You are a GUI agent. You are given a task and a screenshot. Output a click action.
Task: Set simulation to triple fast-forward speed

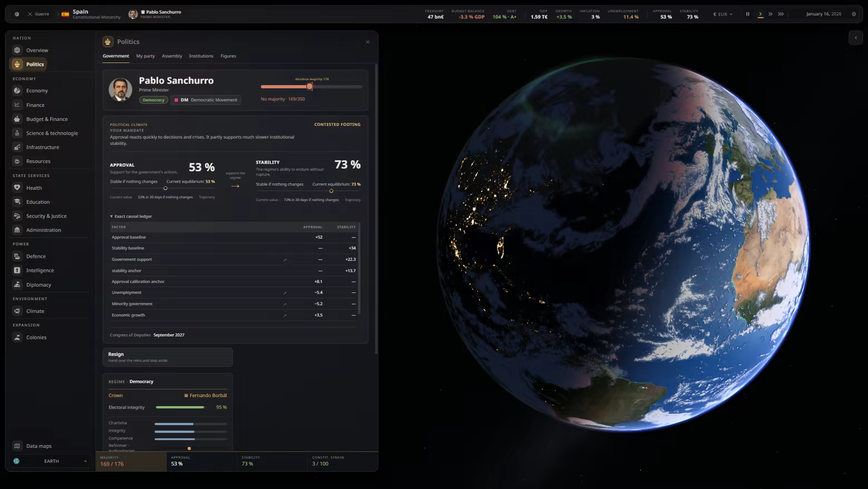point(781,14)
